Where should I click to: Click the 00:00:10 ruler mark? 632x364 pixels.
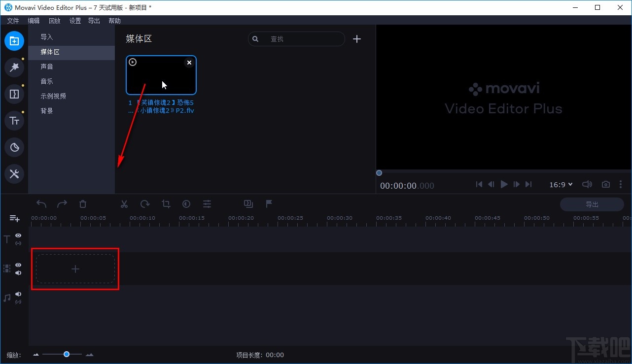142,218
